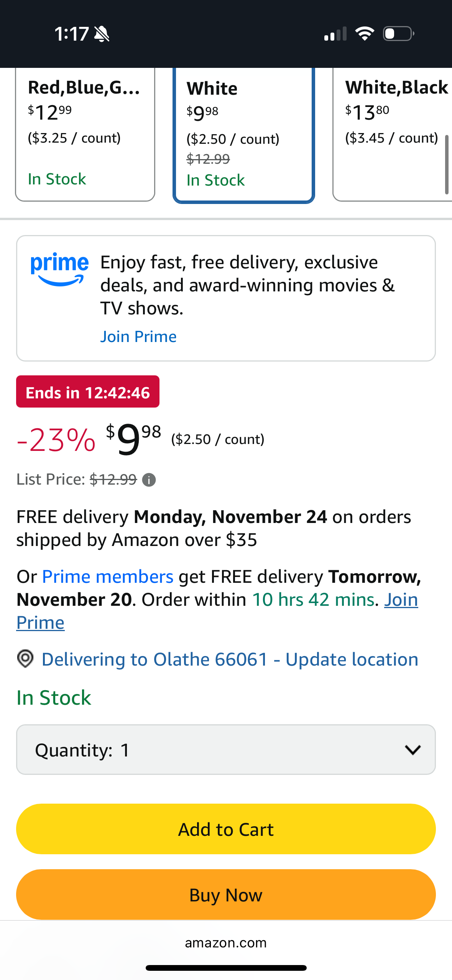Add the item to cart
The width and height of the screenshot is (452, 980).
pyautogui.click(x=226, y=829)
